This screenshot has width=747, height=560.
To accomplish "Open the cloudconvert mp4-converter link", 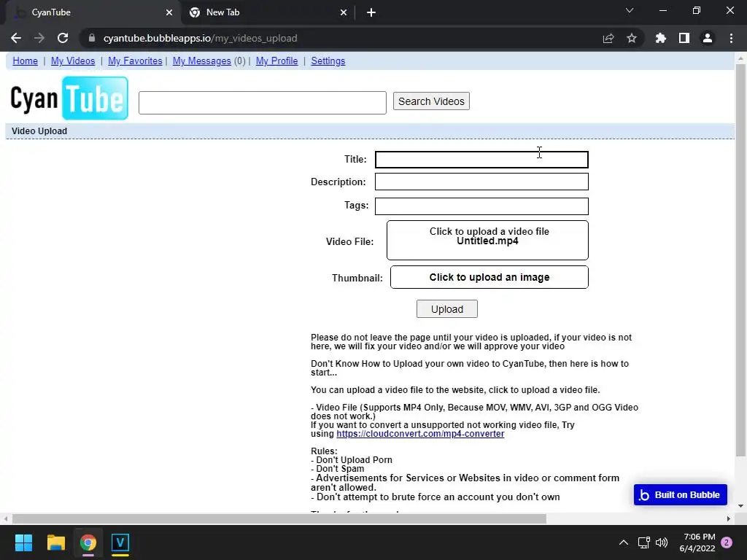I will (x=420, y=434).
